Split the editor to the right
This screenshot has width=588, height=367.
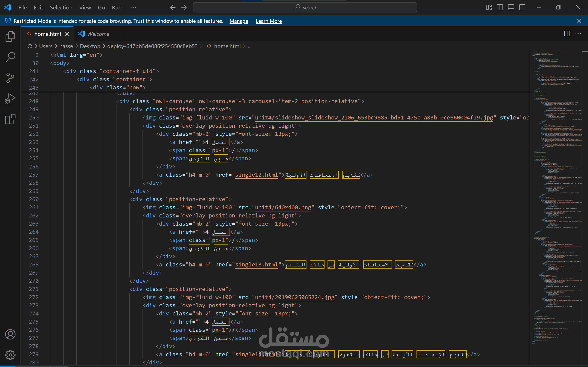tap(567, 34)
